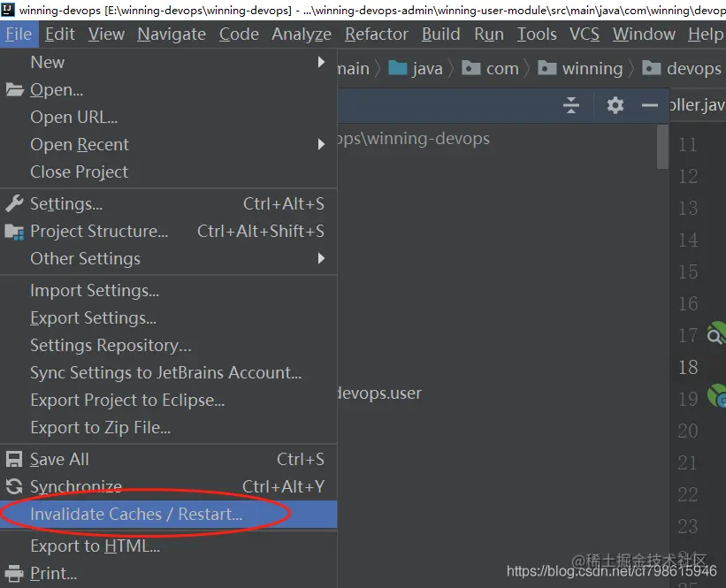
Task: Open the File menu
Action: [x=19, y=34]
